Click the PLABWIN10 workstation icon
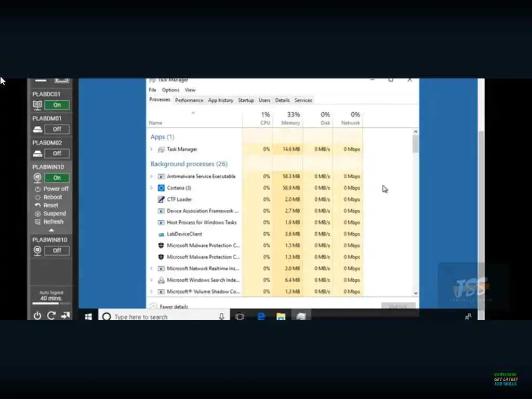Image resolution: width=532 pixels, height=399 pixels. 37,178
